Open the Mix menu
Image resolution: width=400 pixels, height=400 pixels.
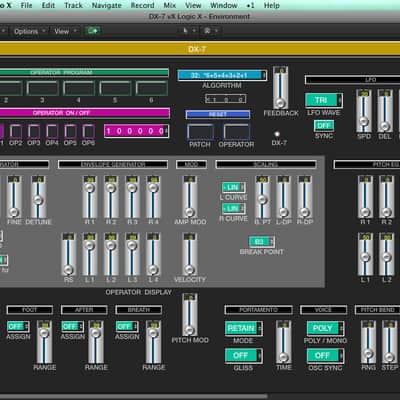click(x=170, y=5)
